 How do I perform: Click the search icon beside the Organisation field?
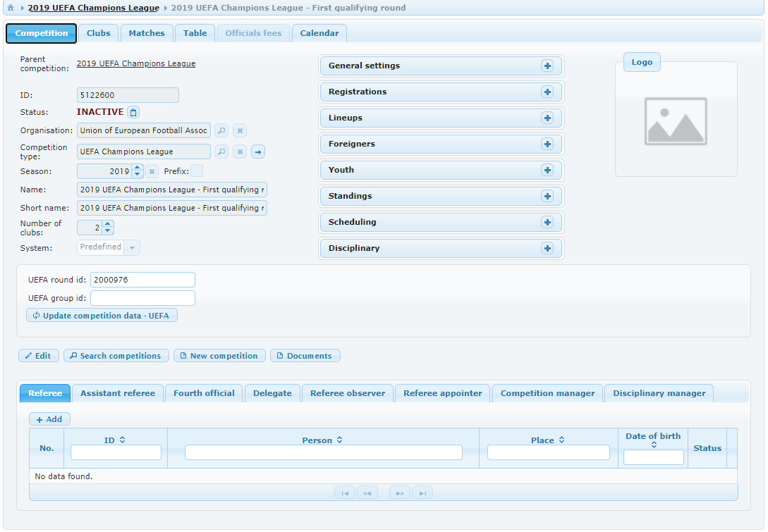tap(221, 130)
